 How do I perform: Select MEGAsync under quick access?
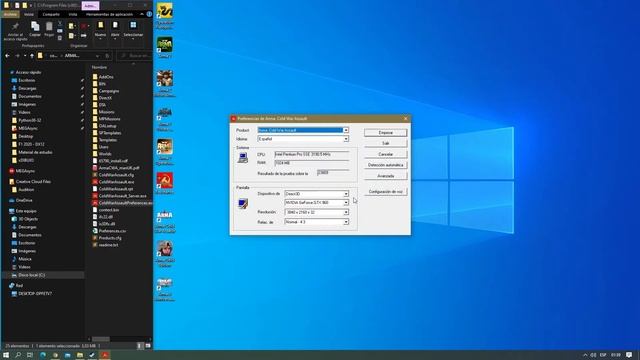click(28, 128)
